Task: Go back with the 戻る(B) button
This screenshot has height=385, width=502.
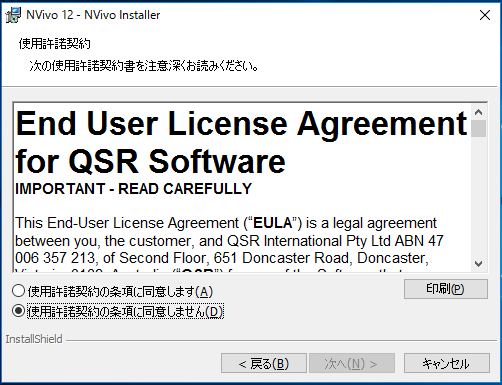Action: click(x=264, y=363)
